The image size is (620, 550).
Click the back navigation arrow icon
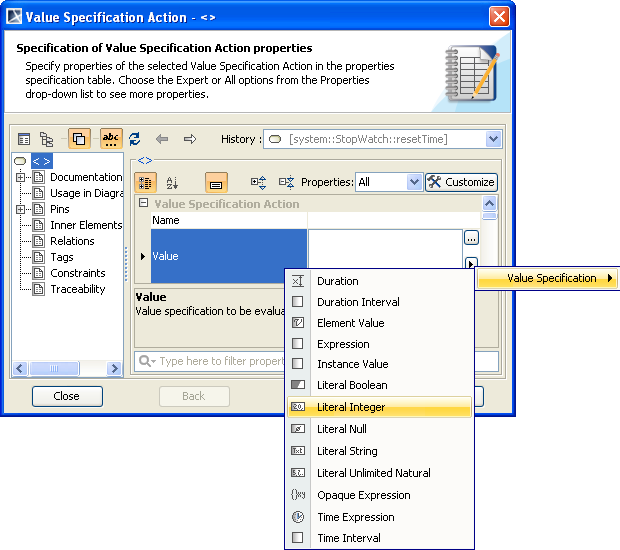coord(162,139)
